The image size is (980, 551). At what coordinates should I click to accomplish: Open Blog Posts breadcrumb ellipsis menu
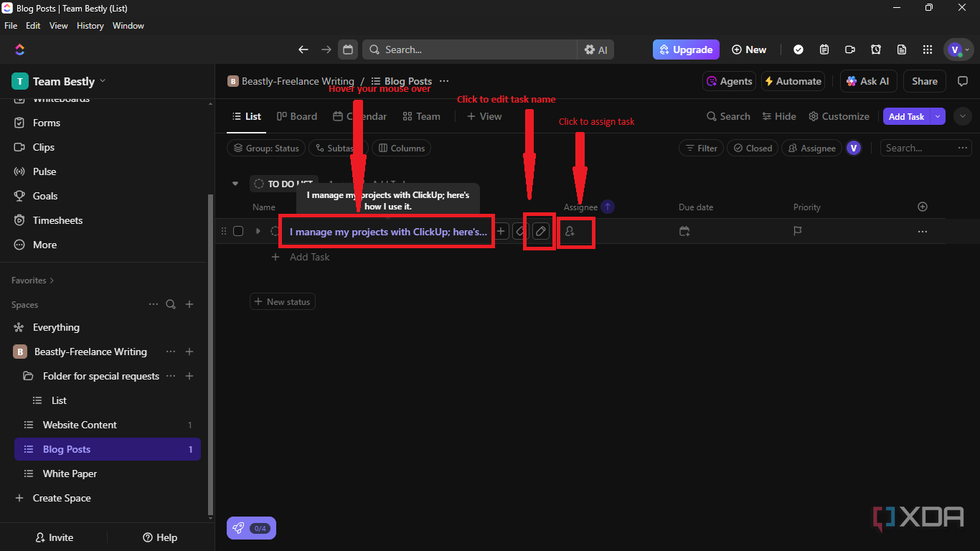(x=444, y=81)
